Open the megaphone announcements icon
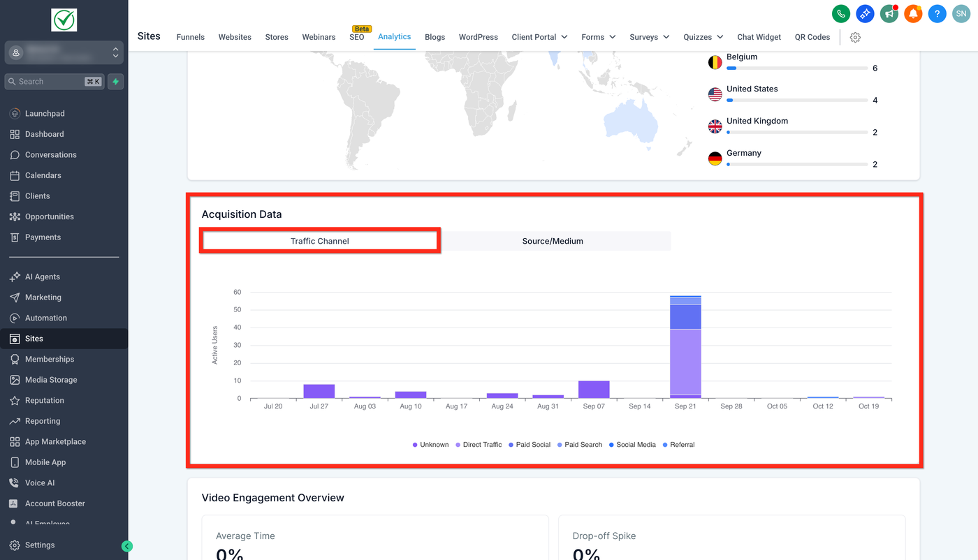The height and width of the screenshot is (560, 978). tap(889, 13)
